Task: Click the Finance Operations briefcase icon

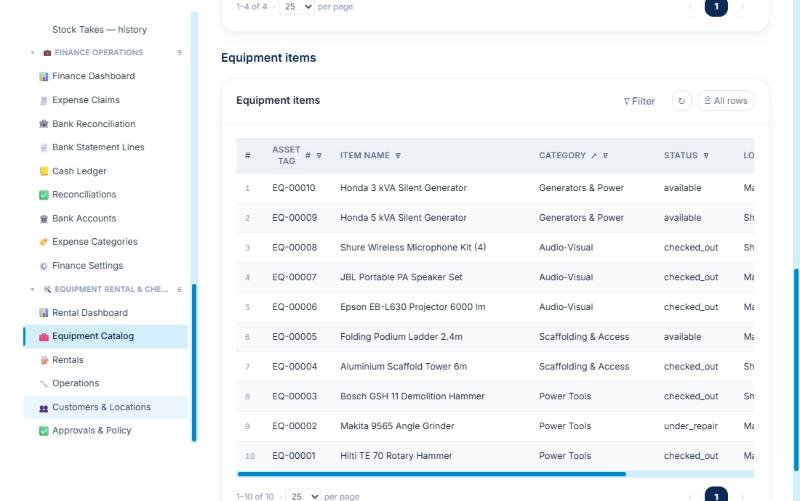Action: click(47, 53)
